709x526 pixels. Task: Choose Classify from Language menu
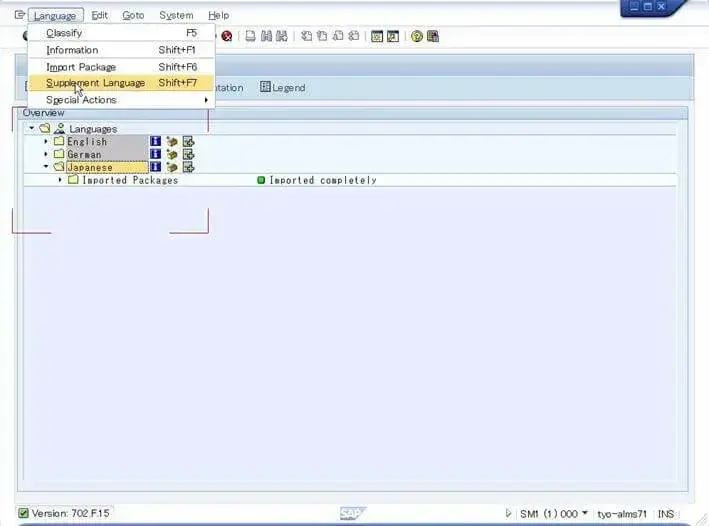click(121, 33)
